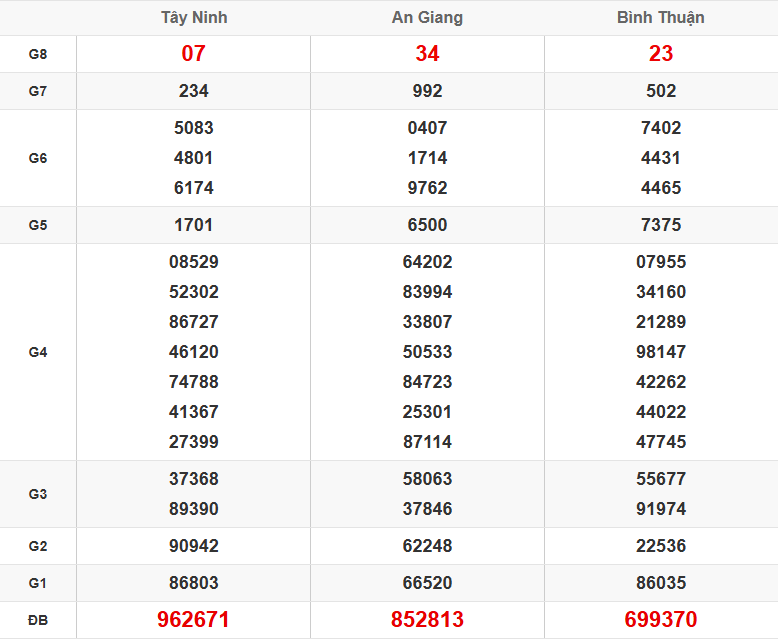Select special prize number 962671
The image size is (778, 639).
(193, 620)
